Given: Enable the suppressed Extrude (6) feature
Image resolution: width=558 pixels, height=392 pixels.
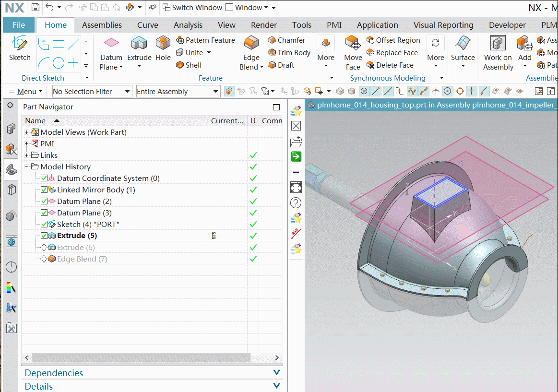Looking at the screenshot, I should coord(44,247).
